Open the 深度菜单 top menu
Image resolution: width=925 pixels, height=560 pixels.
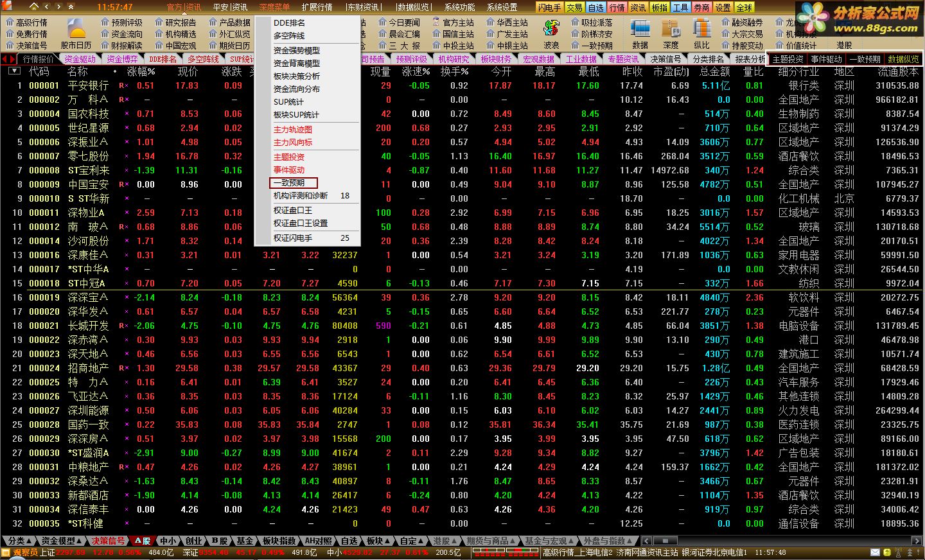pyautogui.click(x=274, y=7)
